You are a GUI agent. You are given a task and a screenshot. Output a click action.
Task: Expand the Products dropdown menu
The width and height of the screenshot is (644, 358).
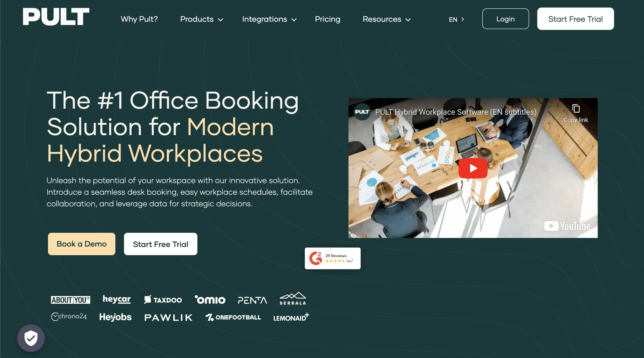tap(201, 19)
